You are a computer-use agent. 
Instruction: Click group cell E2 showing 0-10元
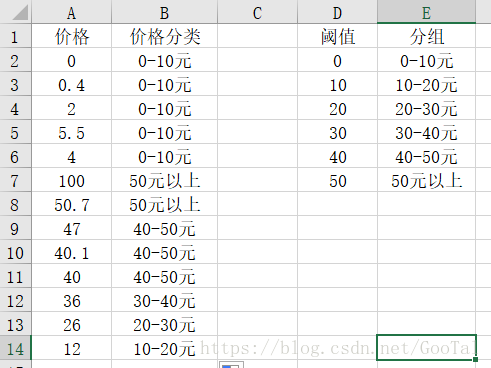point(426,60)
